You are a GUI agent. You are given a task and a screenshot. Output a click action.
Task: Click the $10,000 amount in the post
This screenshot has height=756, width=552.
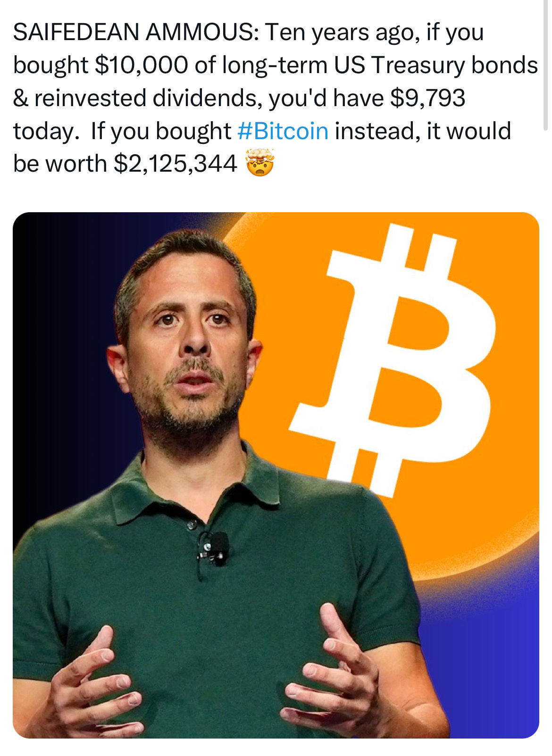click(142, 65)
